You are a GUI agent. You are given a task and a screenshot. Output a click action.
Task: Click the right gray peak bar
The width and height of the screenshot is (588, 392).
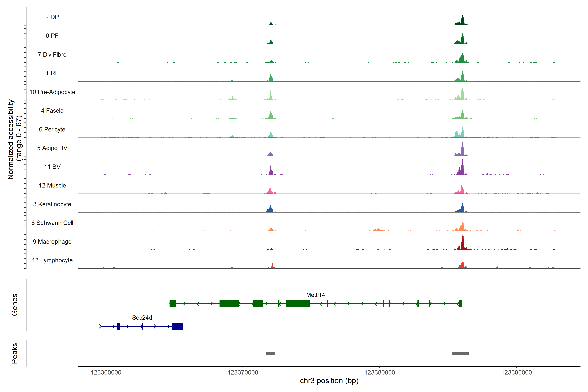tap(460, 353)
